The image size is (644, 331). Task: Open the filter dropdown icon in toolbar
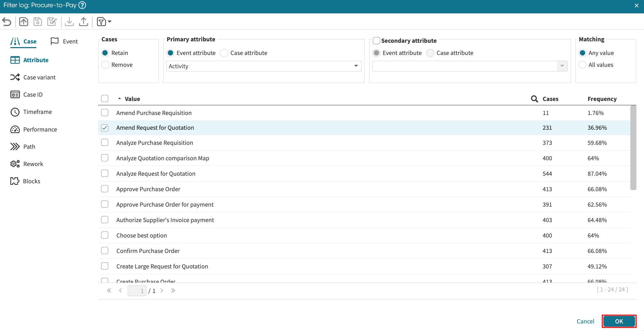pos(104,22)
